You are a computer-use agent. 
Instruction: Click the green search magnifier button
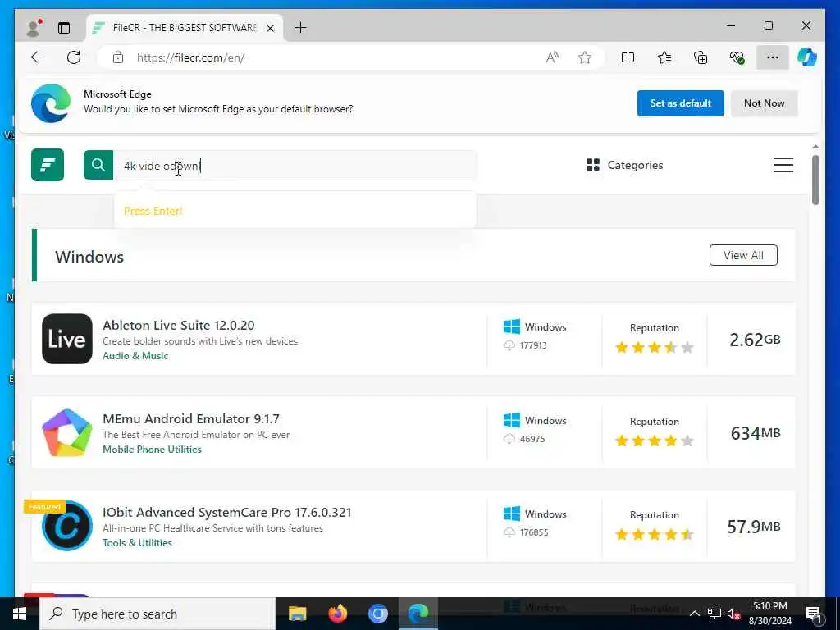(98, 165)
